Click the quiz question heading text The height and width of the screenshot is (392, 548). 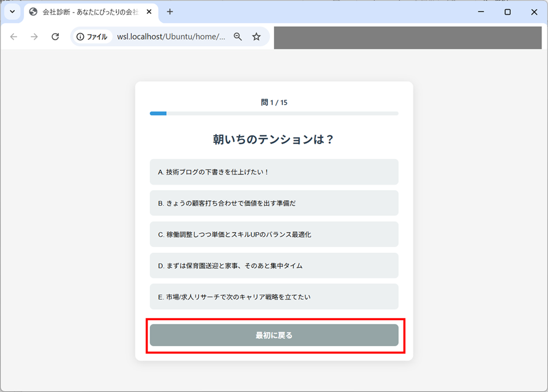click(274, 139)
